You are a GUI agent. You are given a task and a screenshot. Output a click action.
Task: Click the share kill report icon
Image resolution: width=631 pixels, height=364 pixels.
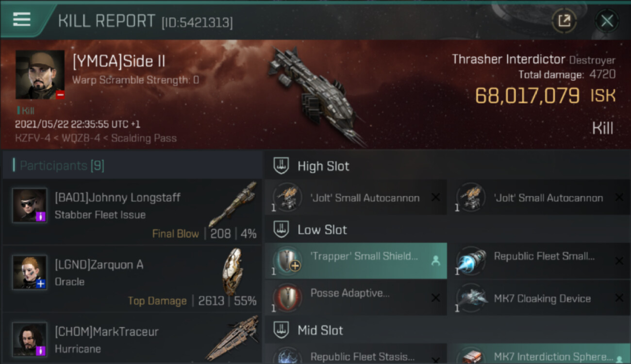pos(564,21)
